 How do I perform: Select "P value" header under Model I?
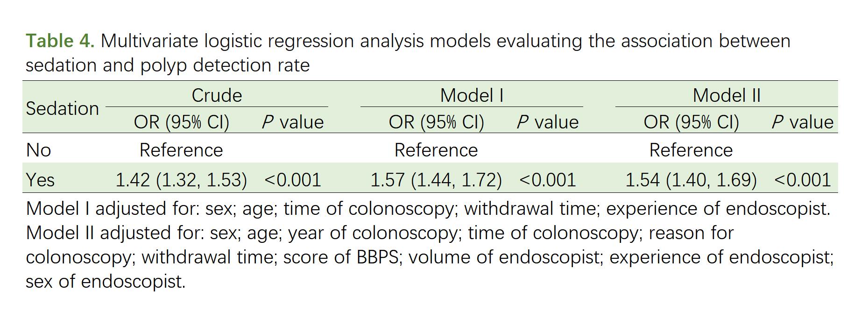(548, 122)
